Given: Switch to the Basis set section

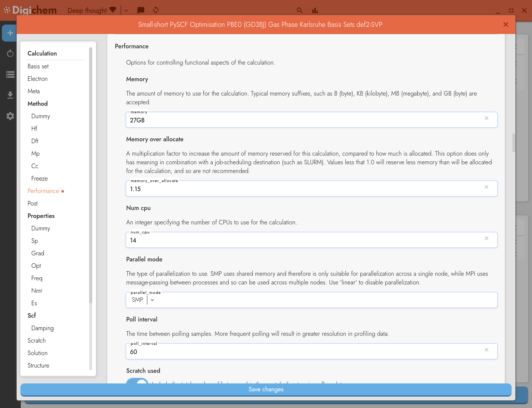Looking at the screenshot, I should pos(38,66).
